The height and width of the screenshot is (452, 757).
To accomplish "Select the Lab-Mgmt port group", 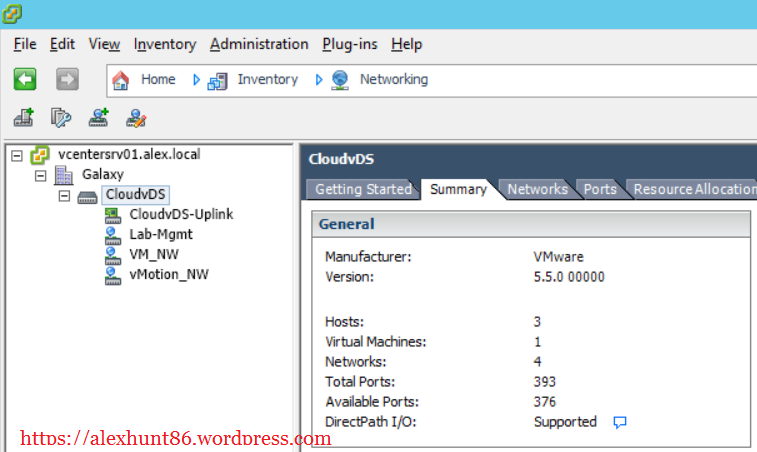I will 161,235.
